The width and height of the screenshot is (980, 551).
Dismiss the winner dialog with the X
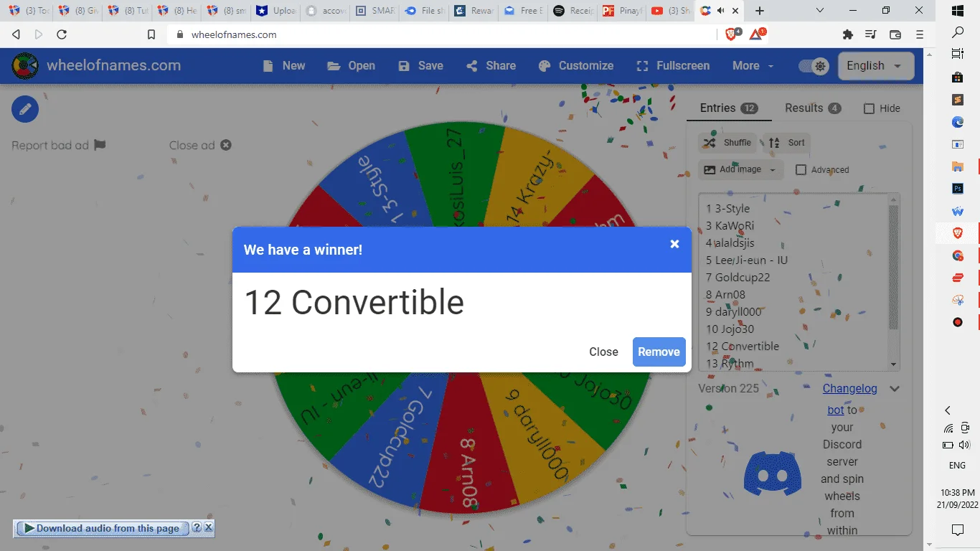pyautogui.click(x=674, y=244)
